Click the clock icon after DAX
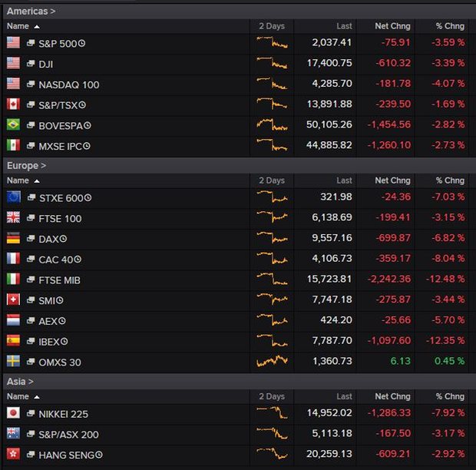Viewport: 476px width, 470px height. (x=63, y=239)
